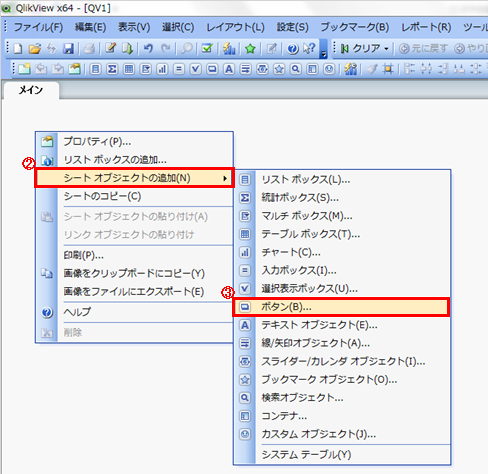Select テキスト オブジェクト(E)... in submenu
The width and height of the screenshot is (488, 474).
click(x=342, y=325)
